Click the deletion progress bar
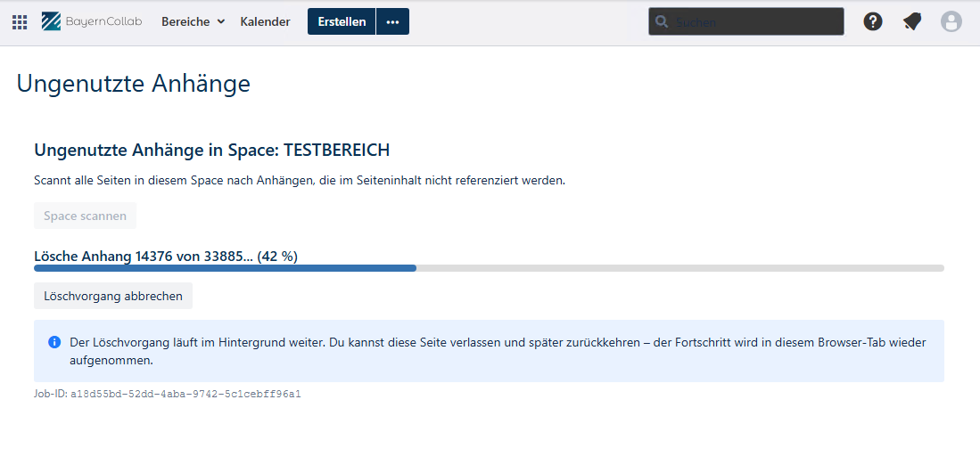The height and width of the screenshot is (465, 980). (489, 268)
